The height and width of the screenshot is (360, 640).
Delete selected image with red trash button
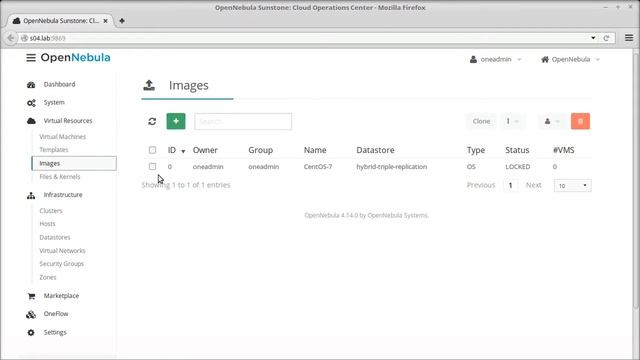click(580, 121)
